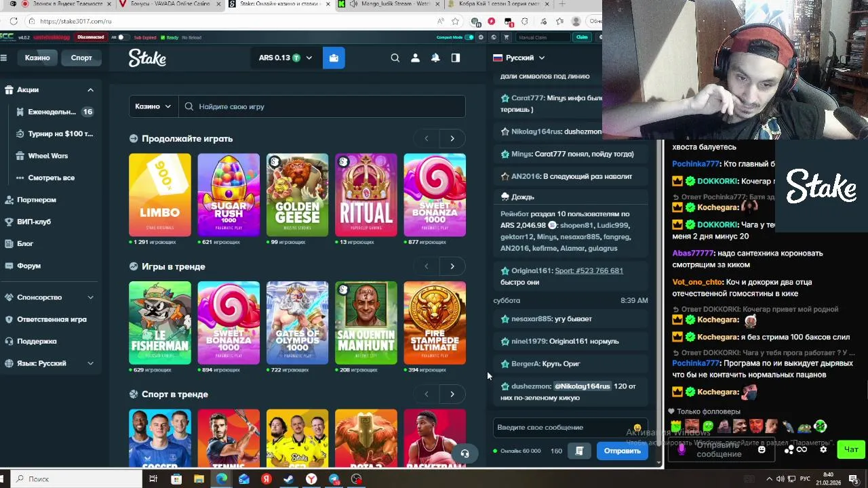Open the user profile icon
Viewport: 868px width, 488px height.
[415, 58]
